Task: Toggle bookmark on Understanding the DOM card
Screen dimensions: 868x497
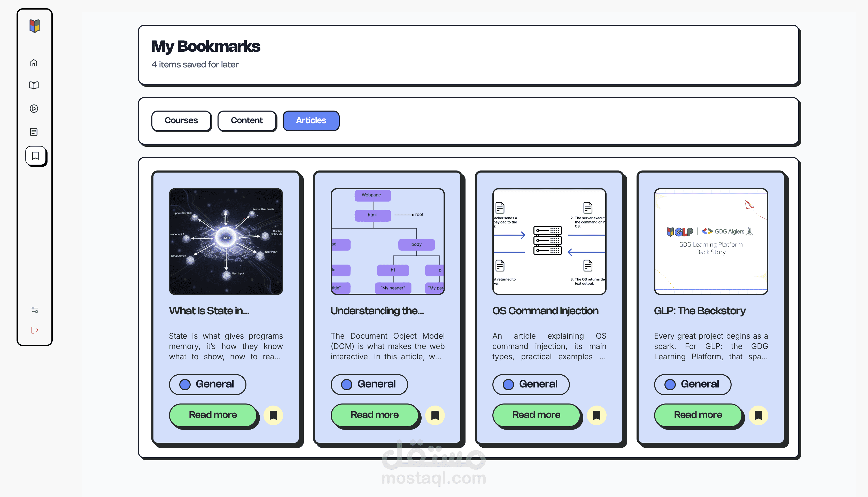Action: pyautogui.click(x=435, y=415)
